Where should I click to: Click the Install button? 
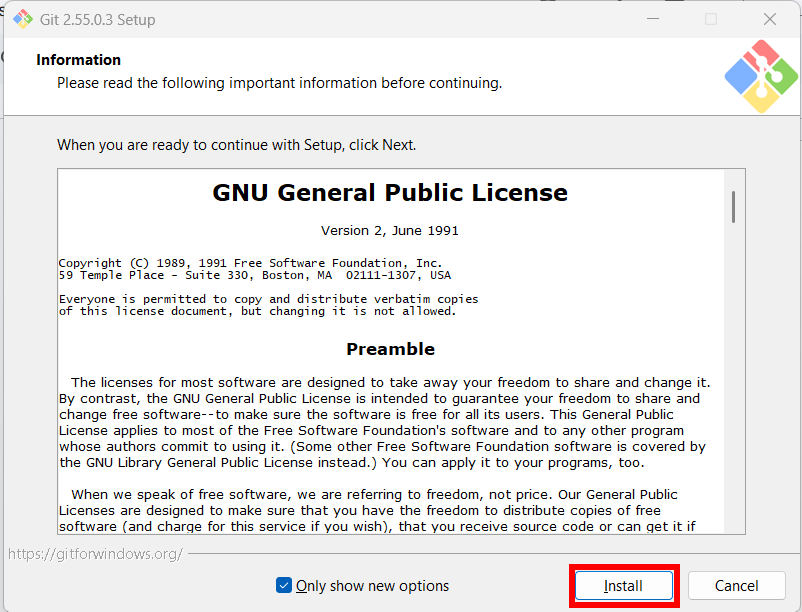[x=623, y=585]
